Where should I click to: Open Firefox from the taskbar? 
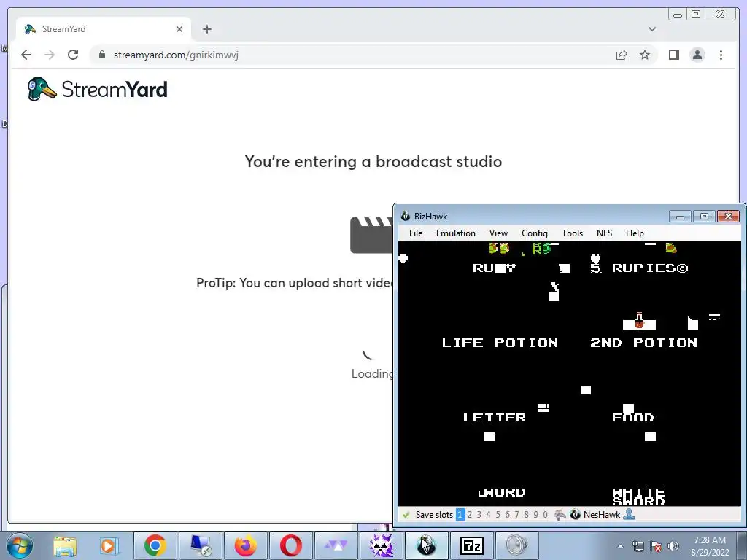[245, 545]
